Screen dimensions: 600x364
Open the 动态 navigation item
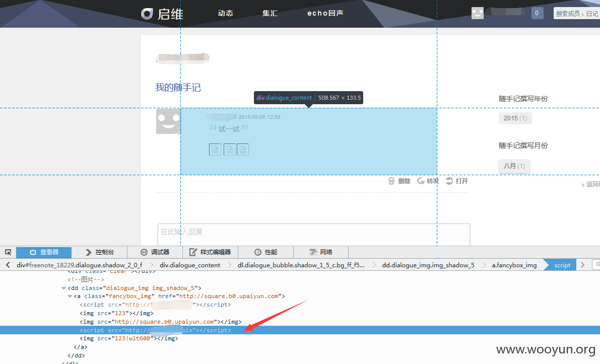point(225,13)
